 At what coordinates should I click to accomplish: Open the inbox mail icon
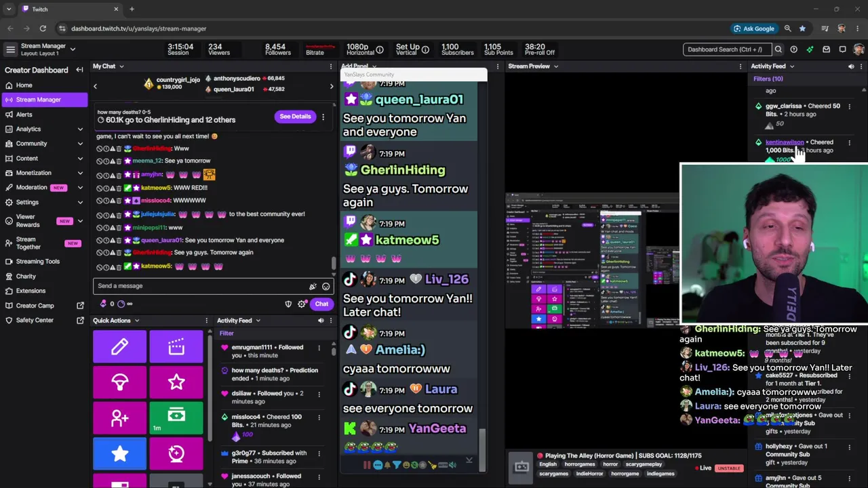[x=826, y=49]
